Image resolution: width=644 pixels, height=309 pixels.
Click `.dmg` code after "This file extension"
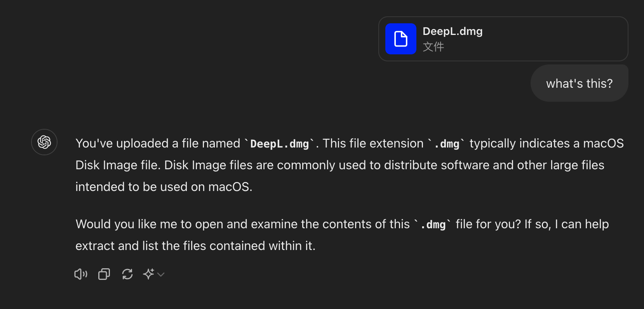(447, 144)
